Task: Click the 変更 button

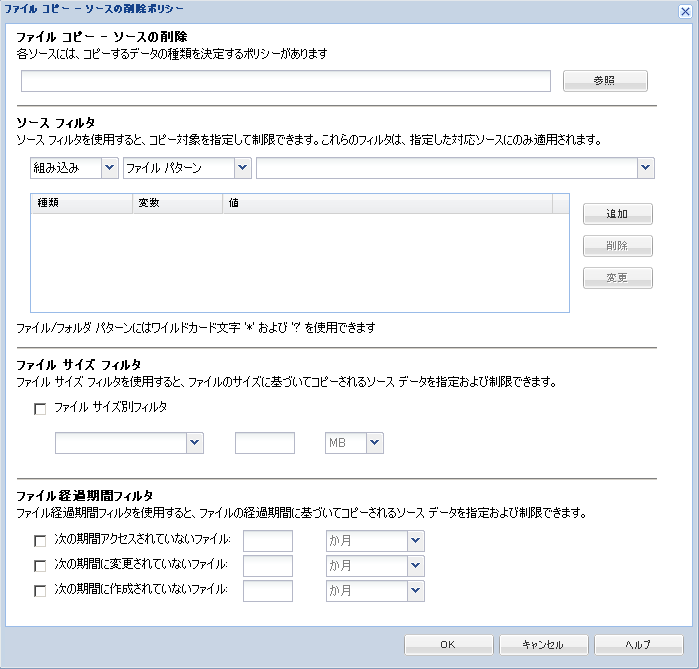Action: (x=617, y=278)
